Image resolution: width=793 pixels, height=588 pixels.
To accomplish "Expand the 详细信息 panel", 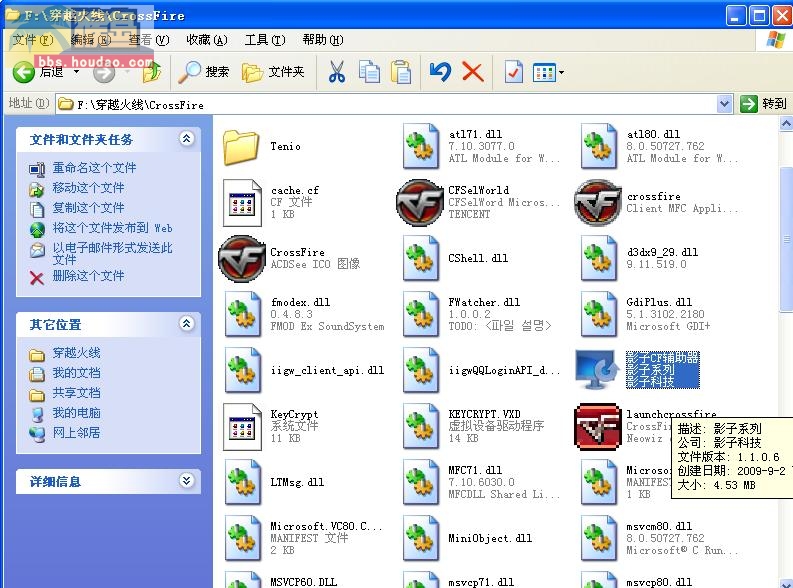I will (187, 480).
